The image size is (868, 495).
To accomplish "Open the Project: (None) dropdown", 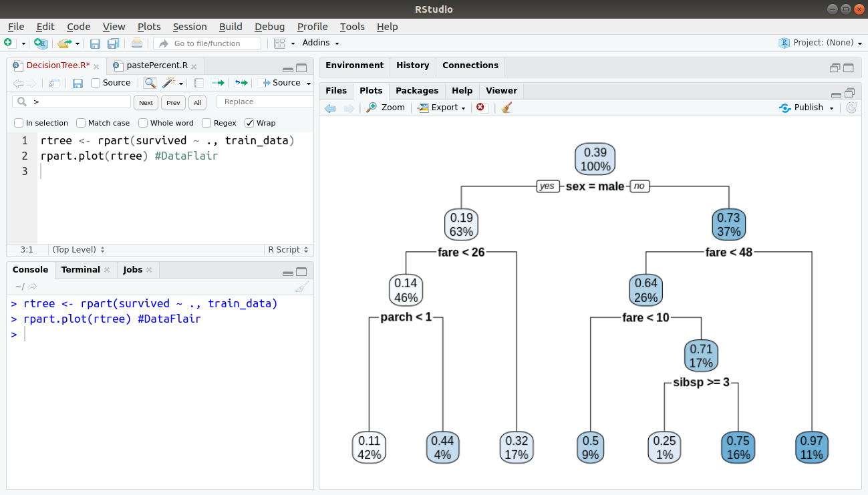I will [x=819, y=43].
